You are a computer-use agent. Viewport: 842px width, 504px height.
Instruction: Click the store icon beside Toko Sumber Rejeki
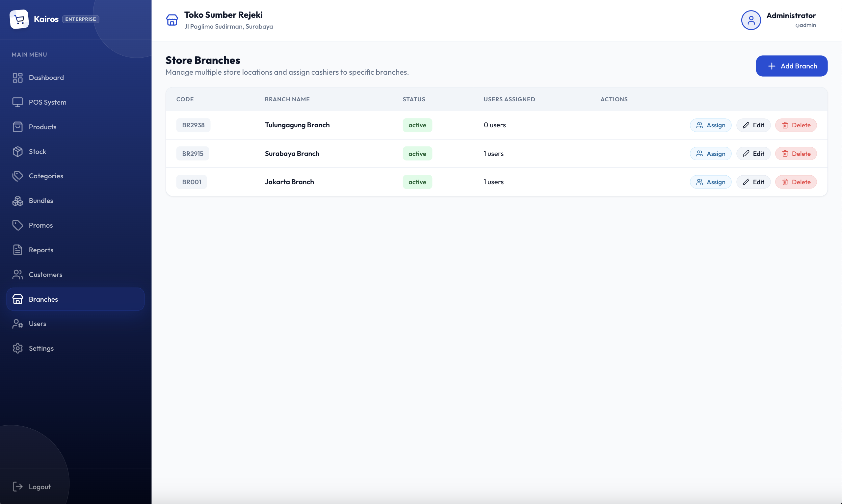click(172, 20)
